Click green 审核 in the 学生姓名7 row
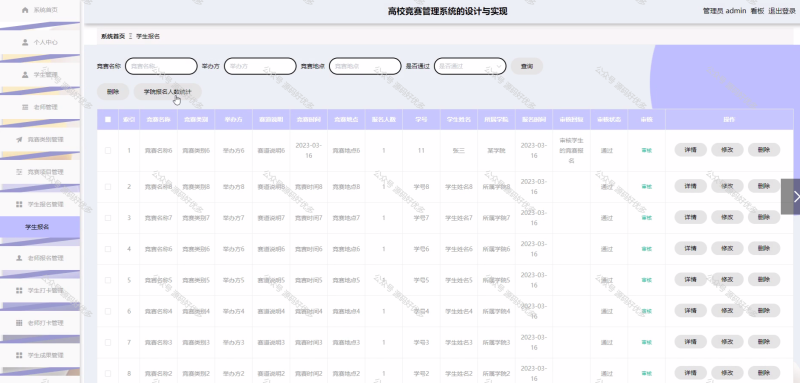Viewport: 800px width, 383px height. (646, 218)
